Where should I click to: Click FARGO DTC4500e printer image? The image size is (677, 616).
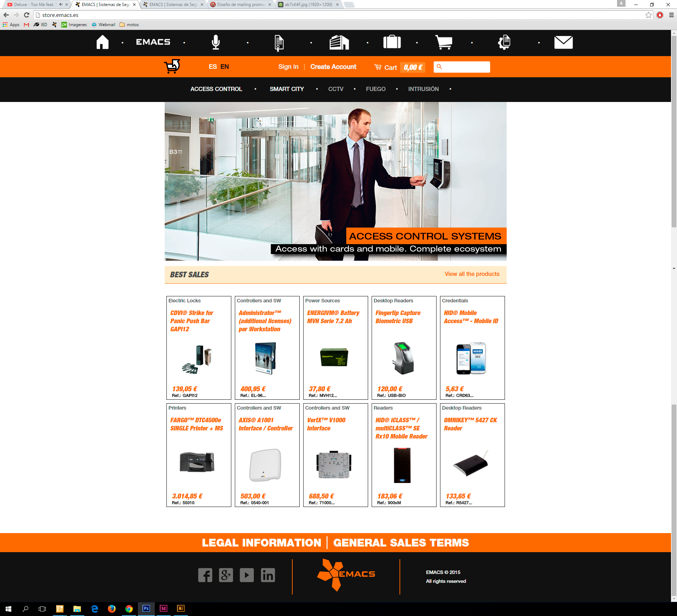[x=197, y=462]
